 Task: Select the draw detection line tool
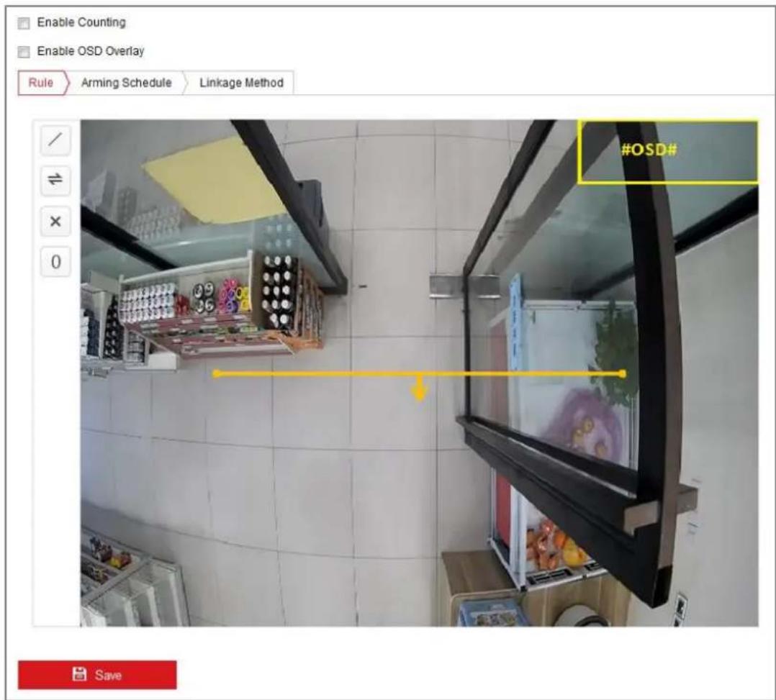tap(55, 140)
